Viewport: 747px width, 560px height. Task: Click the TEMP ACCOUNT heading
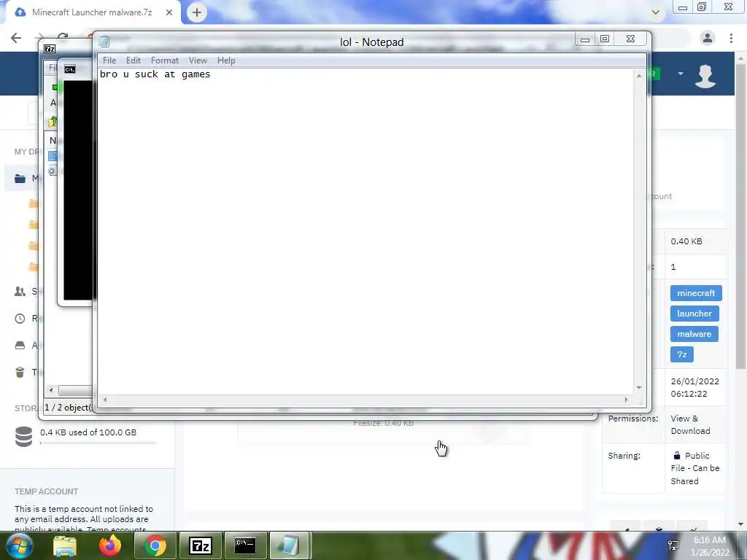(x=46, y=491)
